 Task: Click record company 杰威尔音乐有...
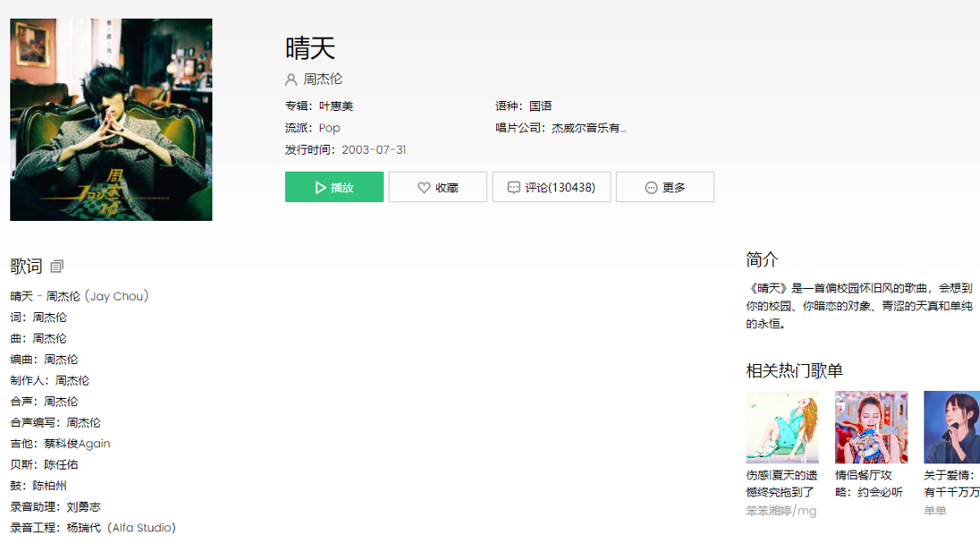(x=588, y=128)
